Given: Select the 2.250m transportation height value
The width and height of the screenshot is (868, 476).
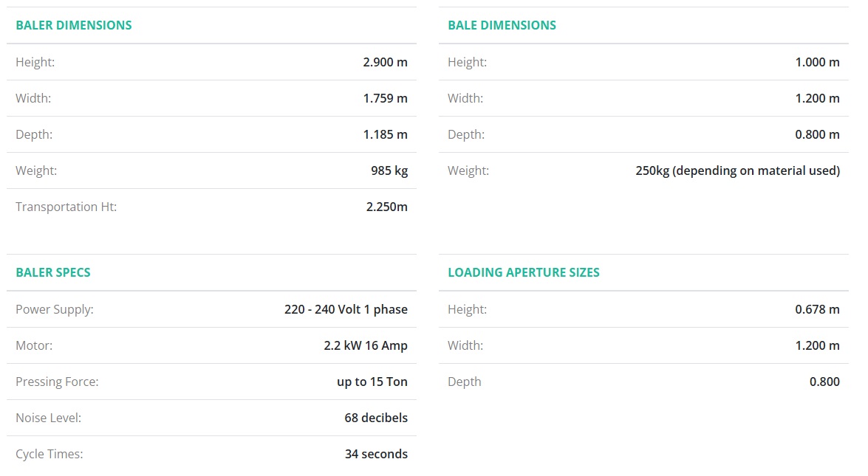Looking at the screenshot, I should [x=386, y=207].
